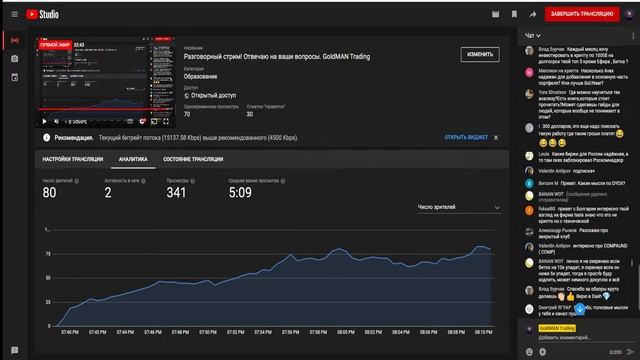Click the Открытый доступ visibility value
The height and width of the screenshot is (360, 640).
[213, 96]
